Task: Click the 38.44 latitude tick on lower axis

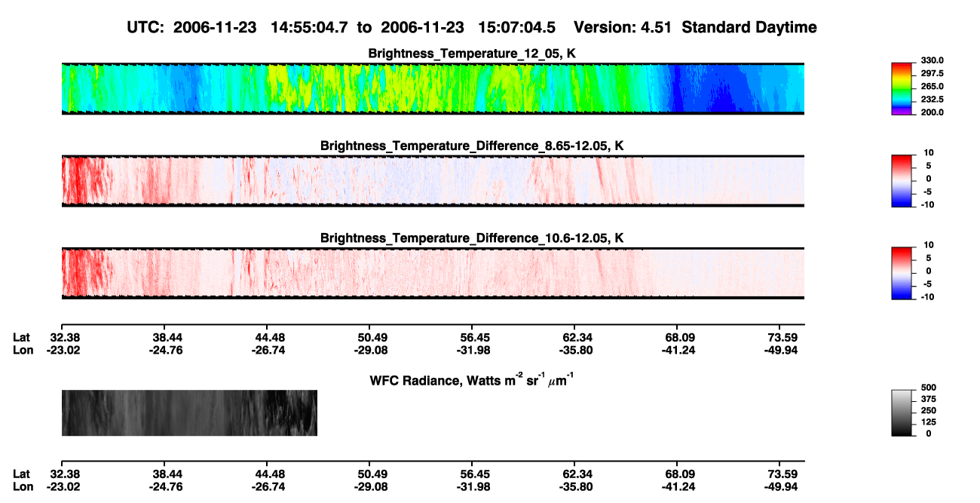Action: 164,474
